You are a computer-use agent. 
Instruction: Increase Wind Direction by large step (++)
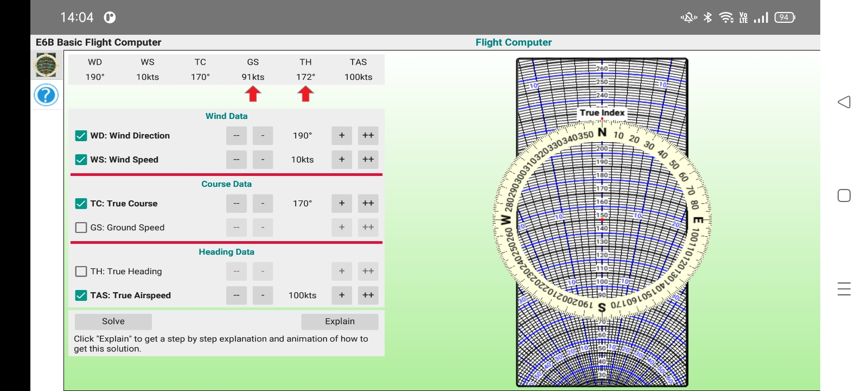[368, 136]
